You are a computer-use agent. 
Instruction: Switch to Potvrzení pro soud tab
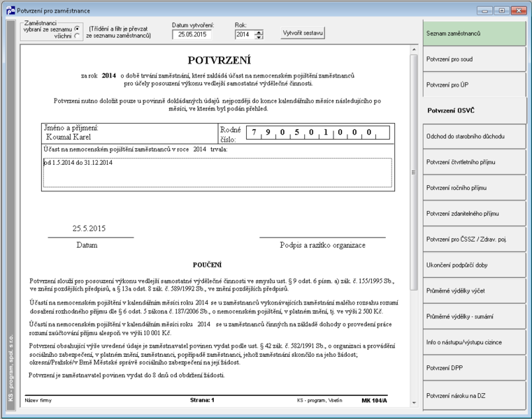(x=474, y=59)
